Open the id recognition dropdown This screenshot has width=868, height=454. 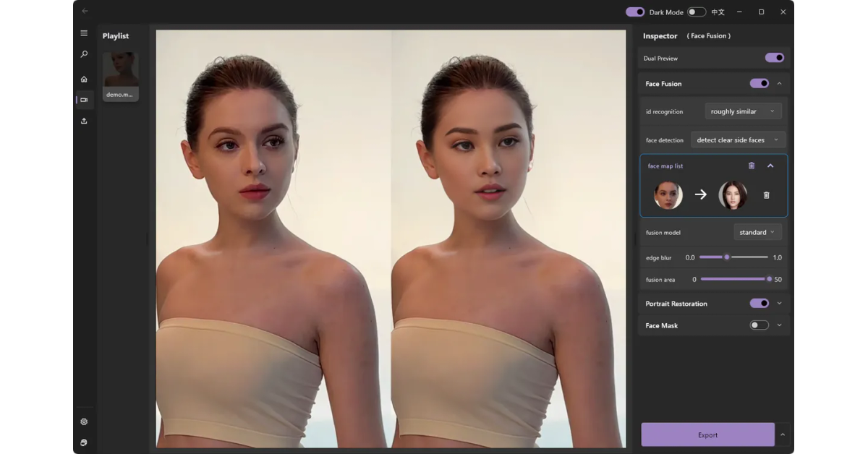tap(744, 111)
